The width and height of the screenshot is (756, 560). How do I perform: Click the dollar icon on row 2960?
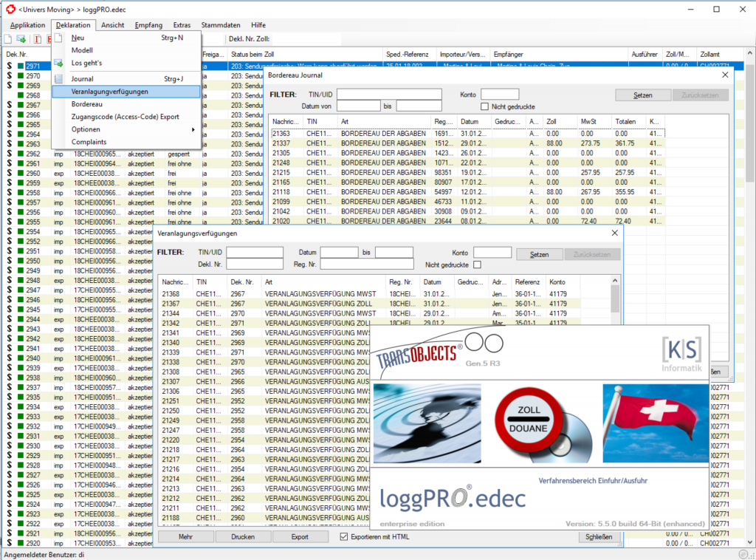[9, 173]
